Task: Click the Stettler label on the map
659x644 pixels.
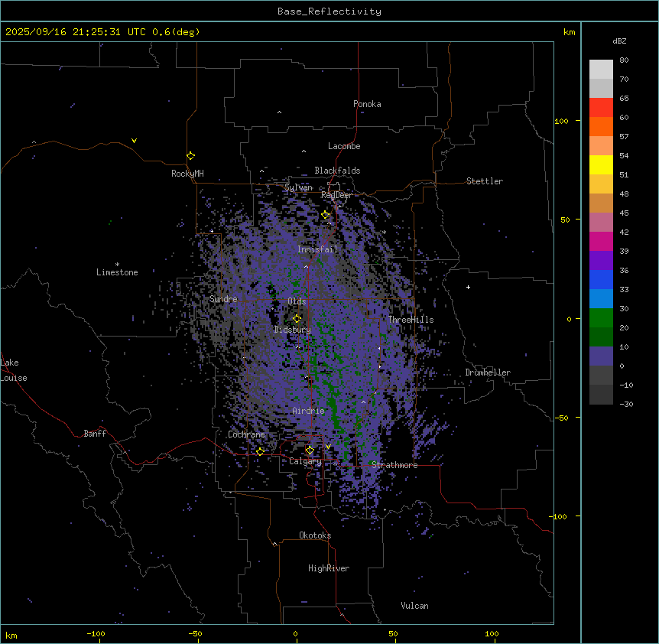Action: point(485,181)
